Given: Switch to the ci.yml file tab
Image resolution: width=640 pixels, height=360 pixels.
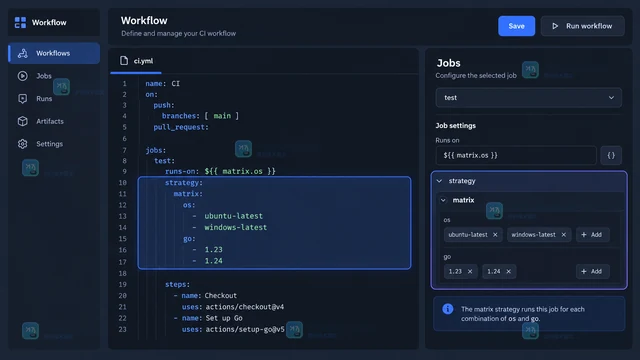Looking at the screenshot, I should click(136, 61).
